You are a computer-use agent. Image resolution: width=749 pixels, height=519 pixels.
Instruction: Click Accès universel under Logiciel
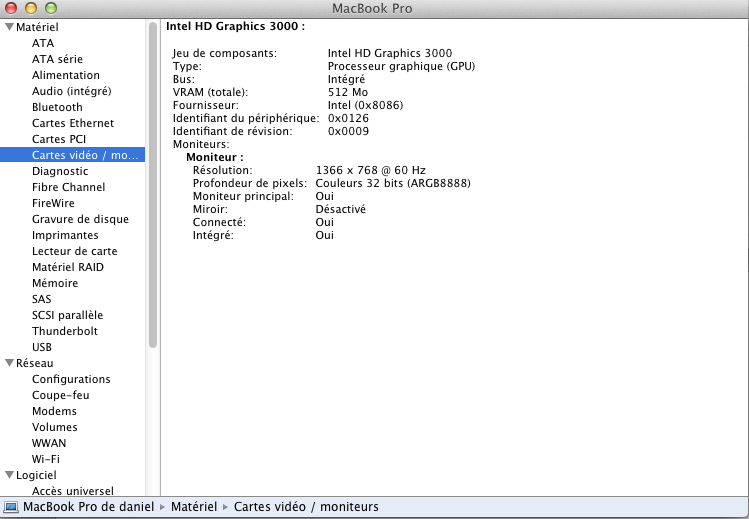click(x=73, y=491)
